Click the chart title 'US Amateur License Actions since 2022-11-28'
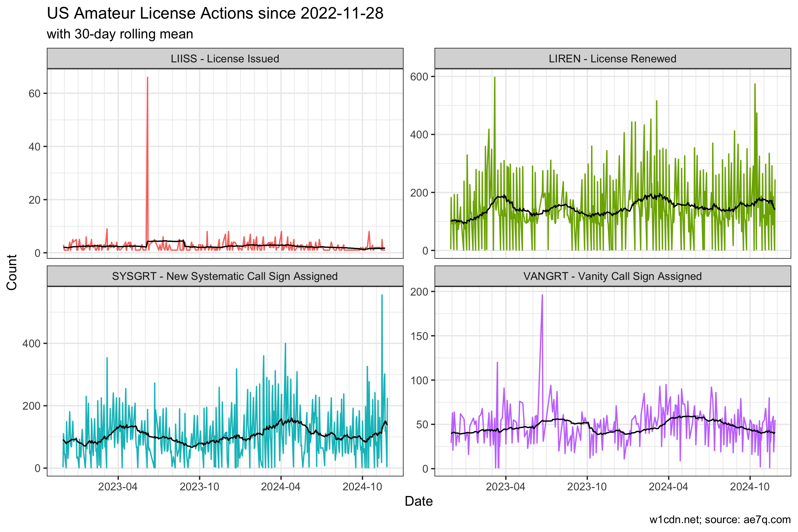The height and width of the screenshot is (532, 798). pyautogui.click(x=215, y=14)
